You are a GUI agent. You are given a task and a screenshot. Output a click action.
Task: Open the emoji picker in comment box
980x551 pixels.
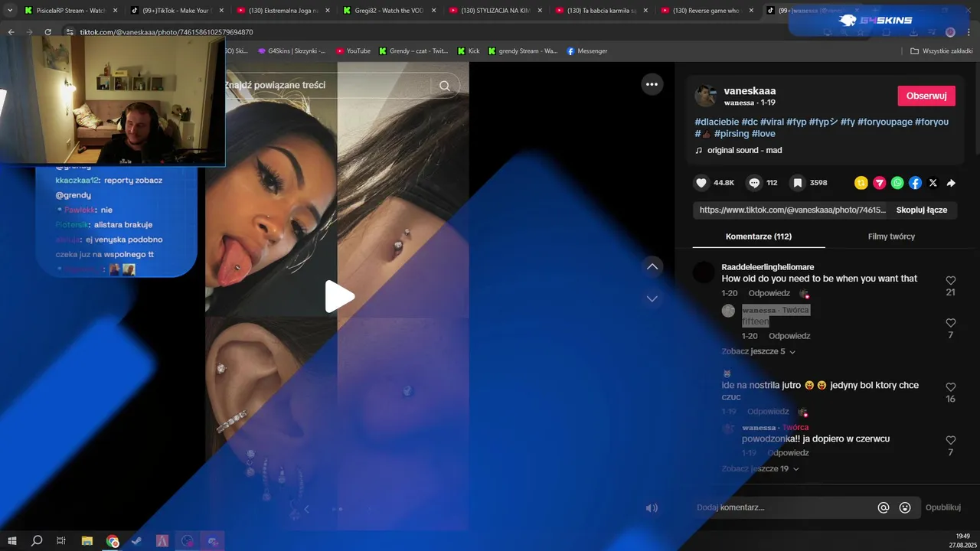pyautogui.click(x=905, y=507)
